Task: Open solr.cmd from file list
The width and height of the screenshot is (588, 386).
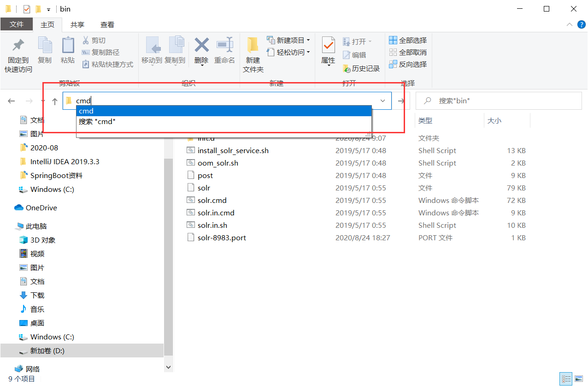Action: (x=212, y=200)
